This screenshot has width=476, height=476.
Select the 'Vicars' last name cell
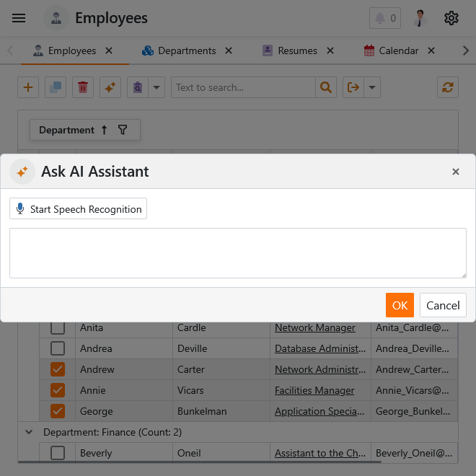221,390
